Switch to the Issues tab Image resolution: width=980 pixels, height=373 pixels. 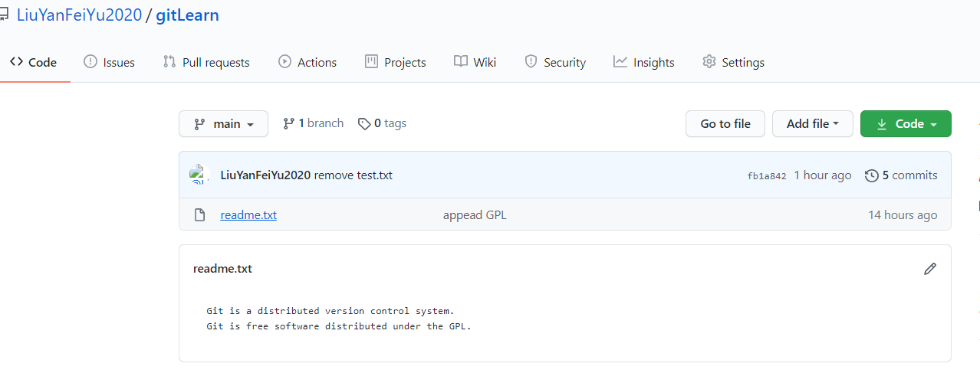point(109,63)
